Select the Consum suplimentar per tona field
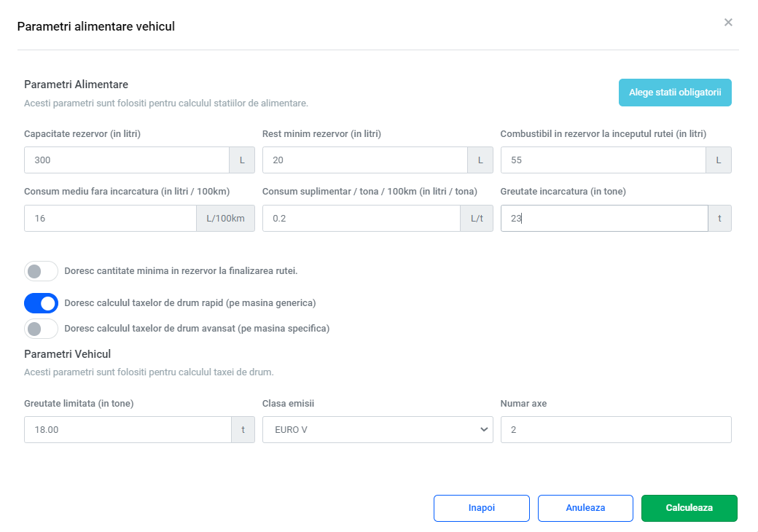This screenshot has width=758, height=532. click(361, 219)
